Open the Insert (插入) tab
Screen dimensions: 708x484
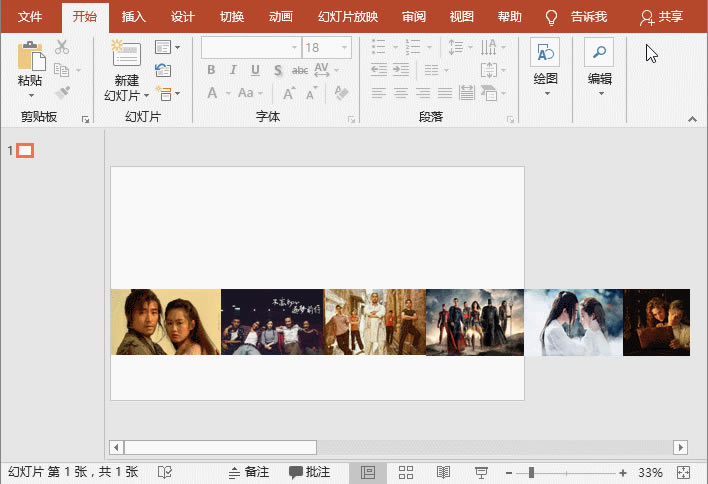(x=133, y=17)
